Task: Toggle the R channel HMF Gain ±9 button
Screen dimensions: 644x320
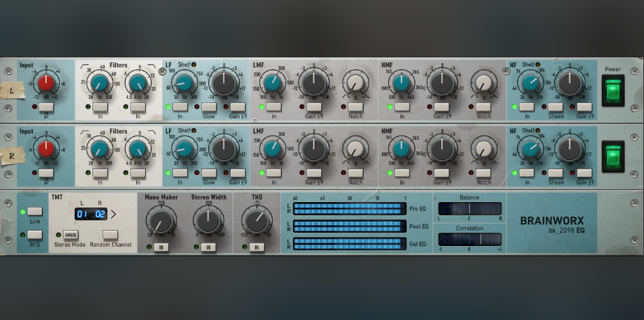Action: pyautogui.click(x=442, y=173)
